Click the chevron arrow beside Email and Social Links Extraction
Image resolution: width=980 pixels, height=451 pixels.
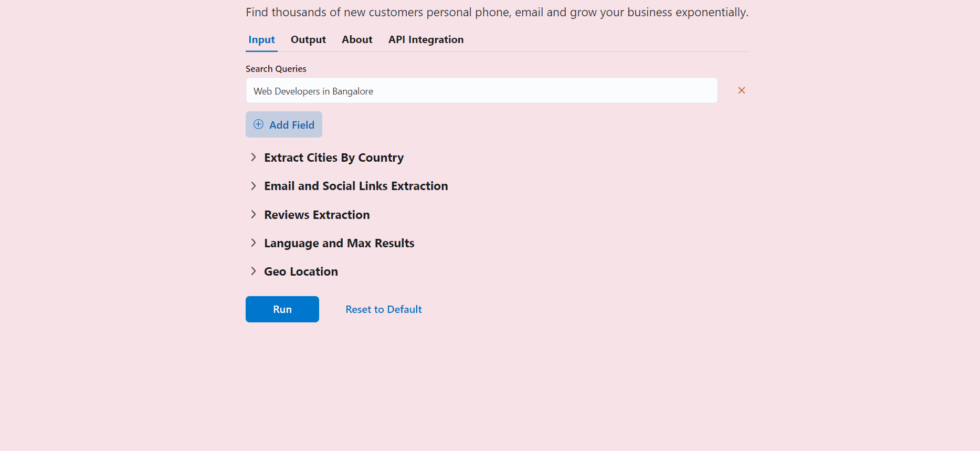coord(254,186)
